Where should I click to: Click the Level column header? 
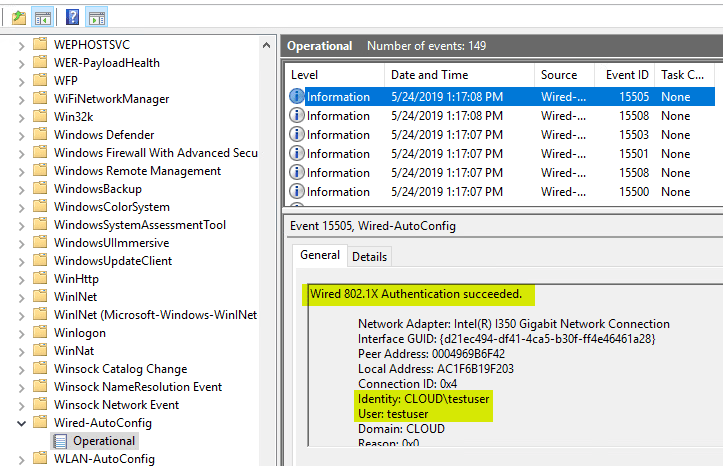tap(306, 75)
